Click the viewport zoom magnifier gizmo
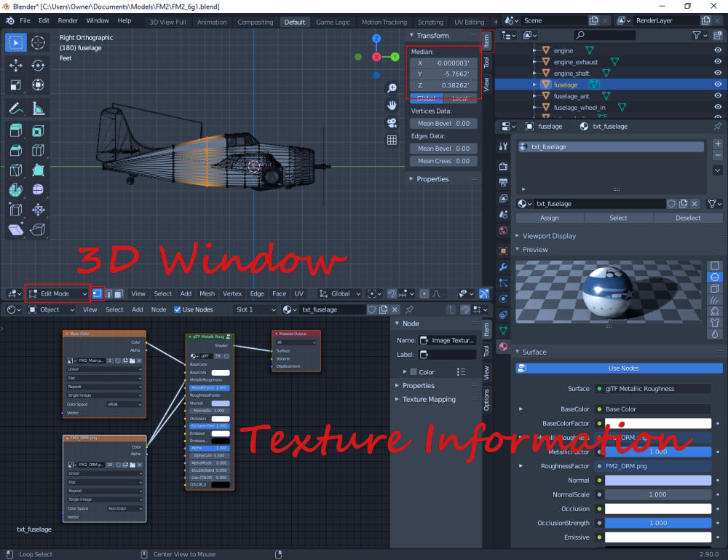The height and width of the screenshot is (560, 728). click(392, 88)
